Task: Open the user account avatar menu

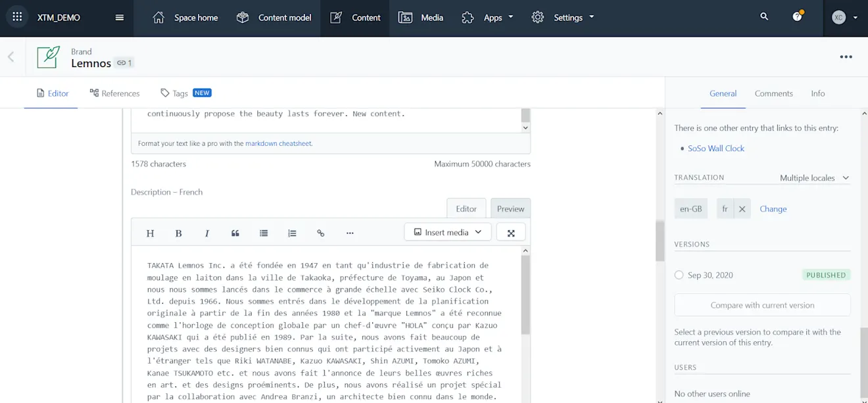Action: pyautogui.click(x=844, y=18)
